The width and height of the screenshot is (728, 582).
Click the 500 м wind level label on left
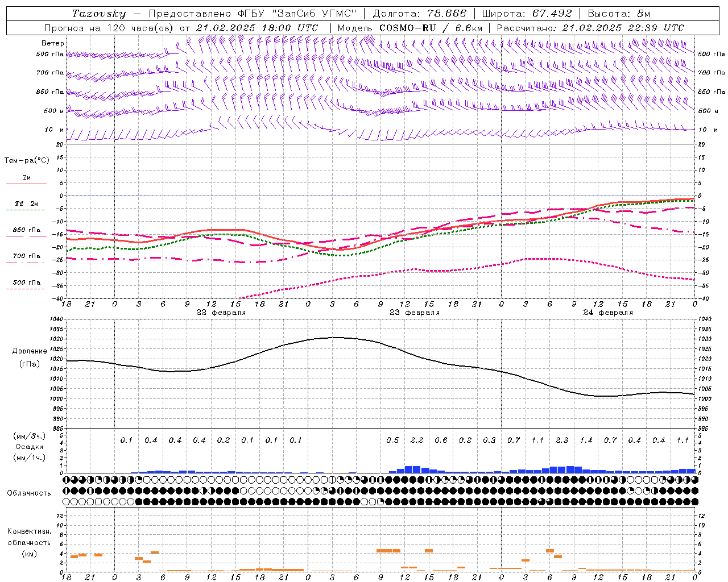tap(55, 111)
